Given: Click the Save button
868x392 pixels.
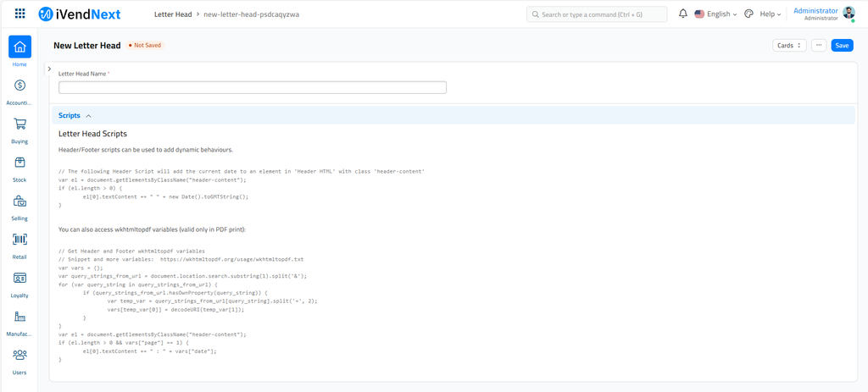Looking at the screenshot, I should click(x=842, y=46).
